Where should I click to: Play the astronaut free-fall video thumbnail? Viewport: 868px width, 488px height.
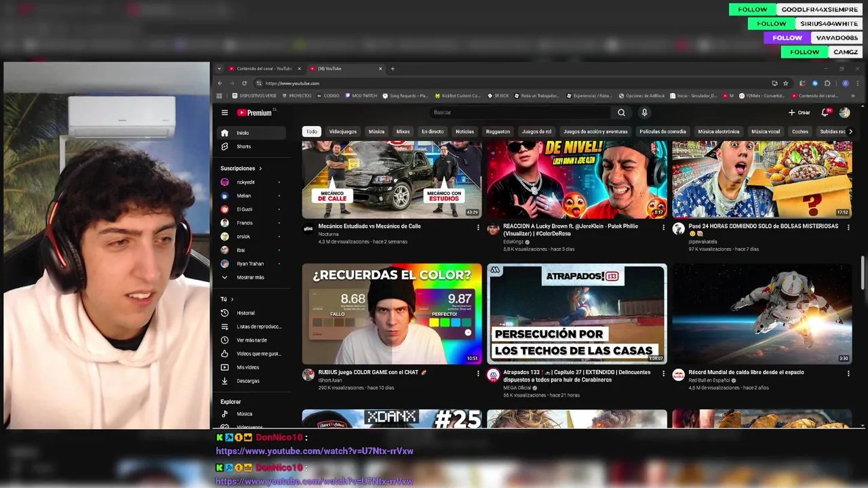[x=762, y=314]
